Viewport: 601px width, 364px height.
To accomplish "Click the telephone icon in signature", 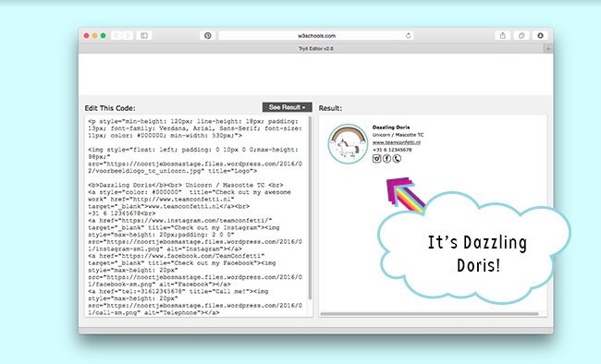I will [397, 159].
